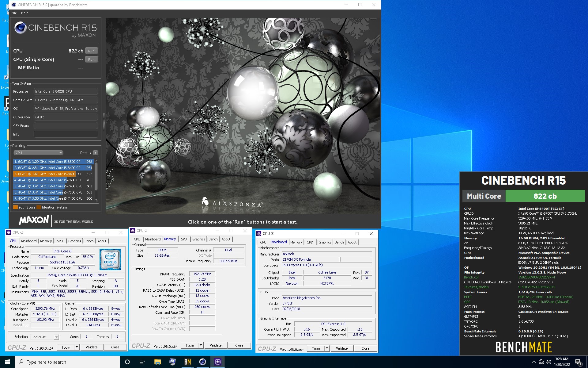Screen dimensions: 588x368
Task: Open CPU tab in middle CPU-Z window
Action: [137, 239]
